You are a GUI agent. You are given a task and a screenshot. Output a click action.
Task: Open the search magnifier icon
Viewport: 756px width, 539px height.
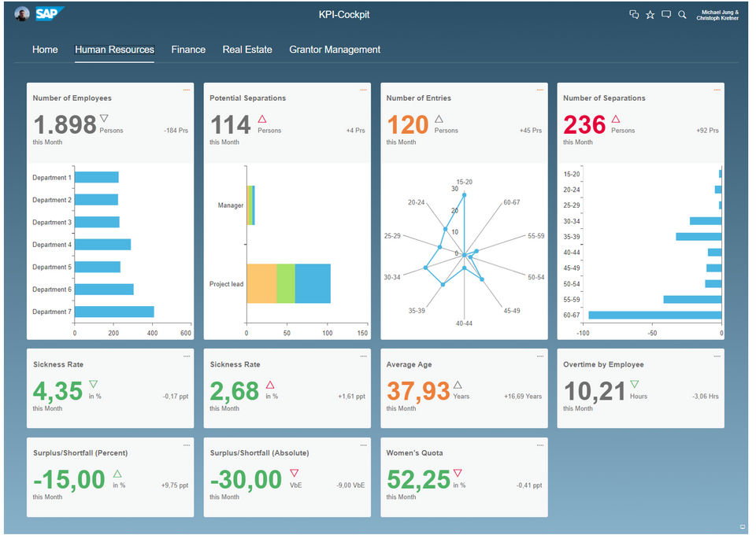[x=682, y=14]
